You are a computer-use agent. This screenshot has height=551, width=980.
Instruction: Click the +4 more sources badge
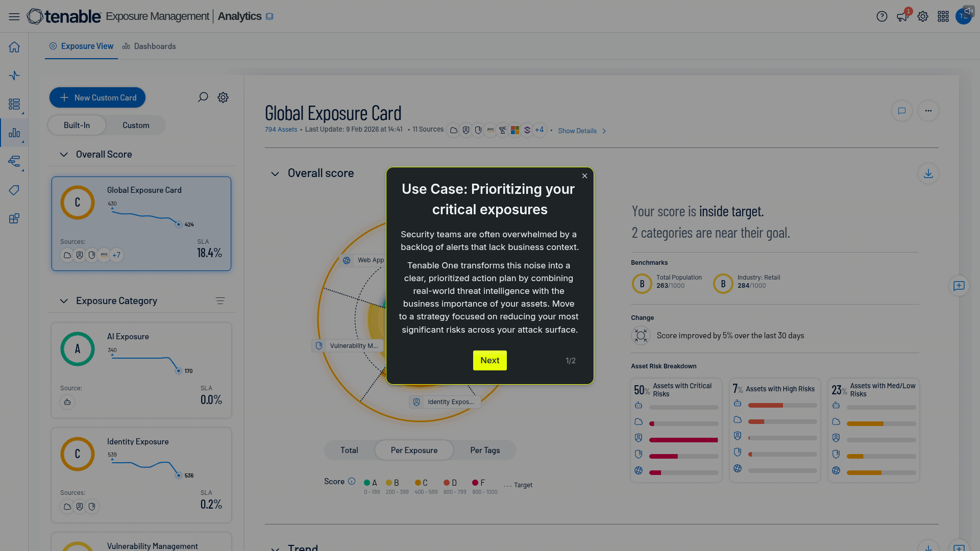click(x=539, y=130)
